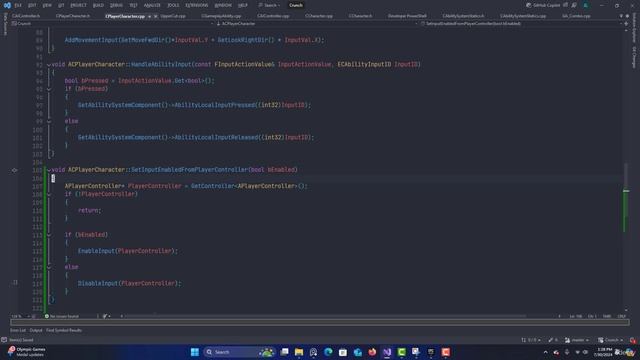Switch to the Developer PowerShell tab
The width and height of the screenshot is (640, 360).
click(407, 16)
